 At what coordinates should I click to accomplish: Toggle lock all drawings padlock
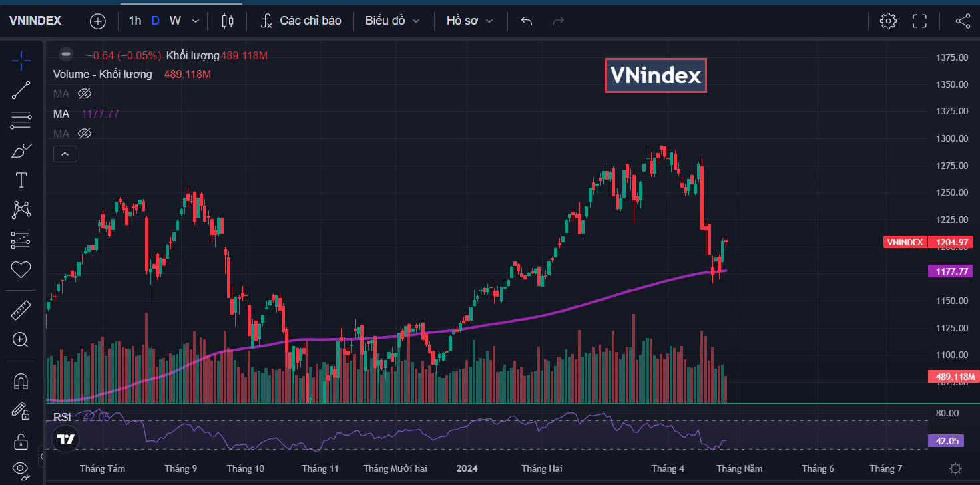tap(21, 440)
